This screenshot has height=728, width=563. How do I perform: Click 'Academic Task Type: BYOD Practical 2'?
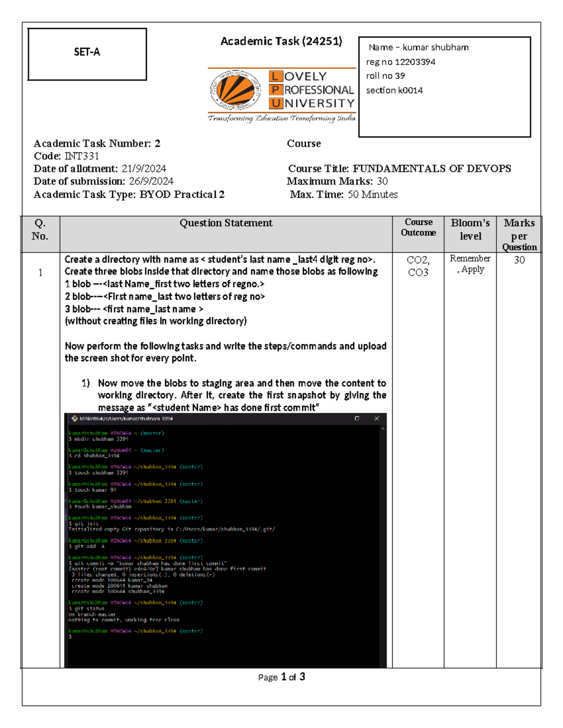[129, 195]
